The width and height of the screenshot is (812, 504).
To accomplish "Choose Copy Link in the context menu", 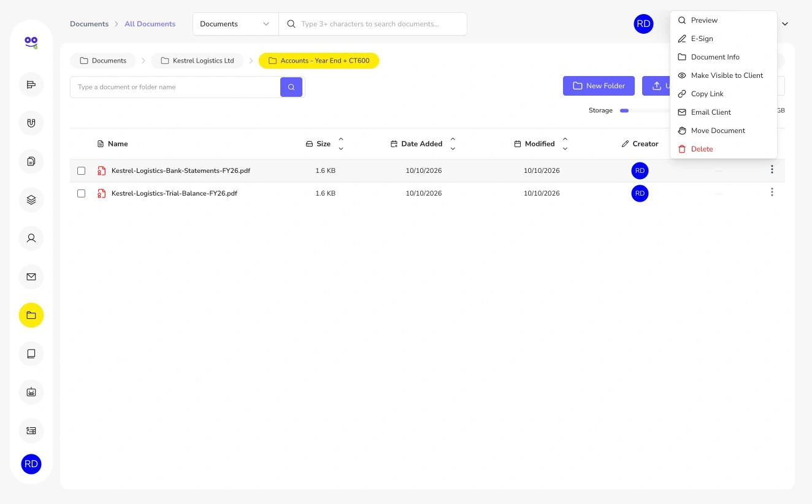I will [724, 94].
